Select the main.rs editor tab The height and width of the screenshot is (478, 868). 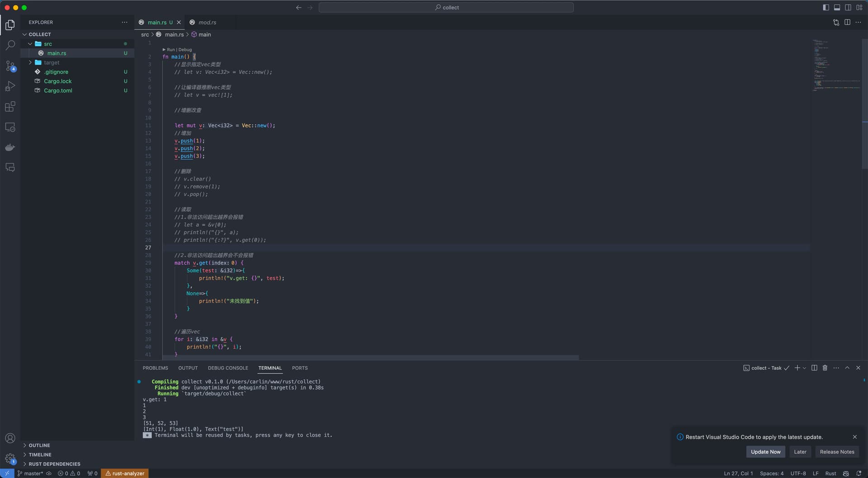(157, 22)
